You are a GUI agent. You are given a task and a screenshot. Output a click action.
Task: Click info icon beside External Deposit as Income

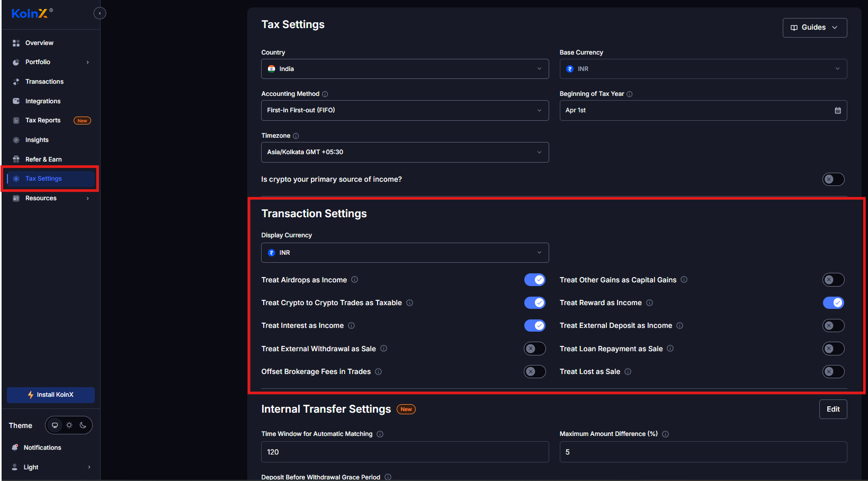click(x=680, y=326)
